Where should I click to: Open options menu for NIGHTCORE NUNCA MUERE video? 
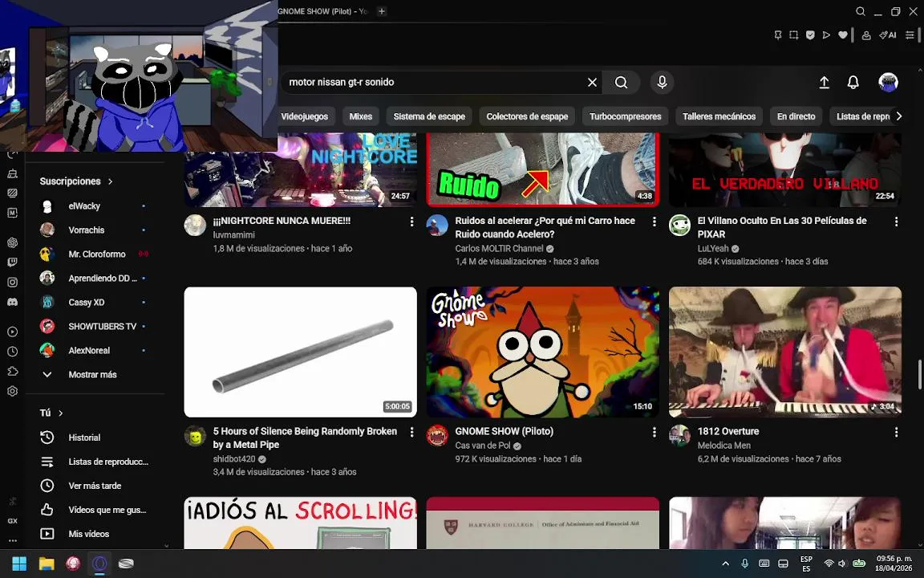click(x=411, y=222)
